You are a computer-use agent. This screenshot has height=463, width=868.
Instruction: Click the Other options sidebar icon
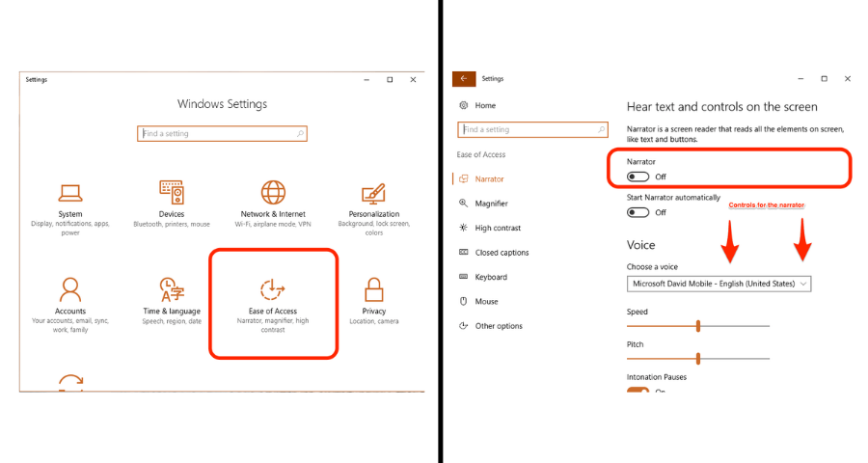point(464,326)
